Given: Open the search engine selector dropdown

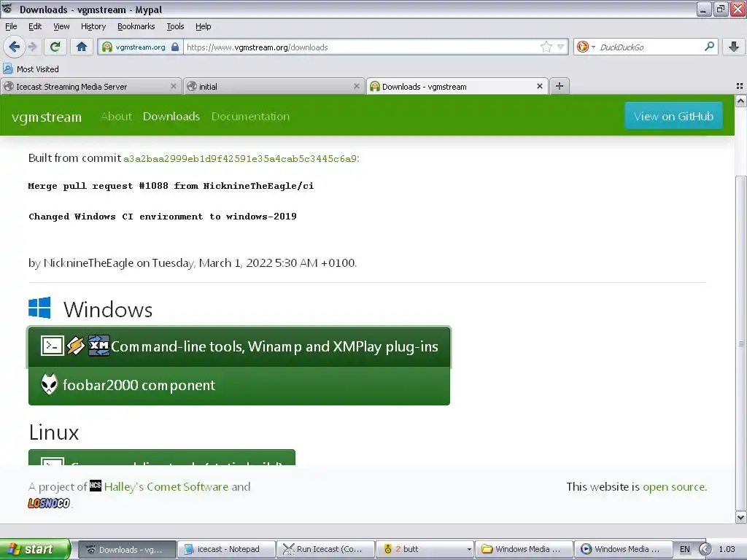Looking at the screenshot, I should click(586, 47).
